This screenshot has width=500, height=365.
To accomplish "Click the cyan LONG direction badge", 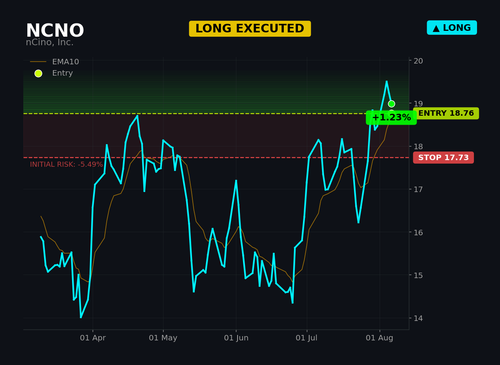I will pos(452,28).
